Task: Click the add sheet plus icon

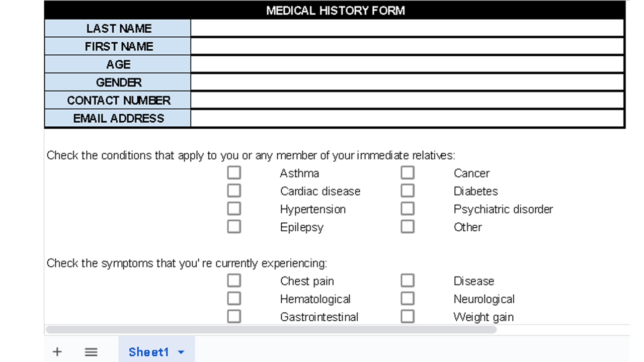Action: (57, 352)
